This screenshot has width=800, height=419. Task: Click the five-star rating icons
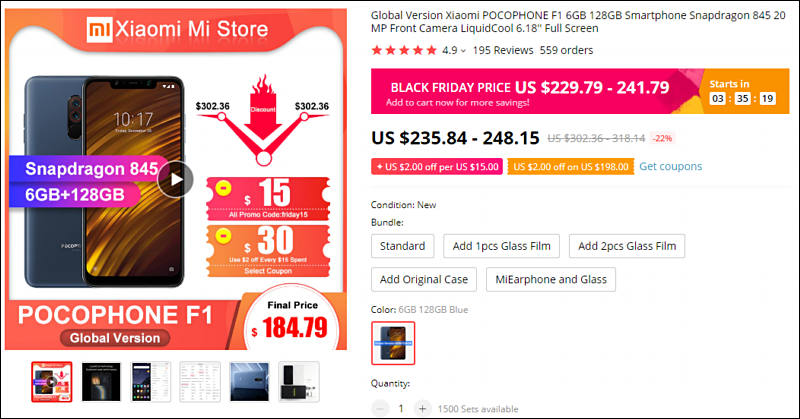point(403,50)
